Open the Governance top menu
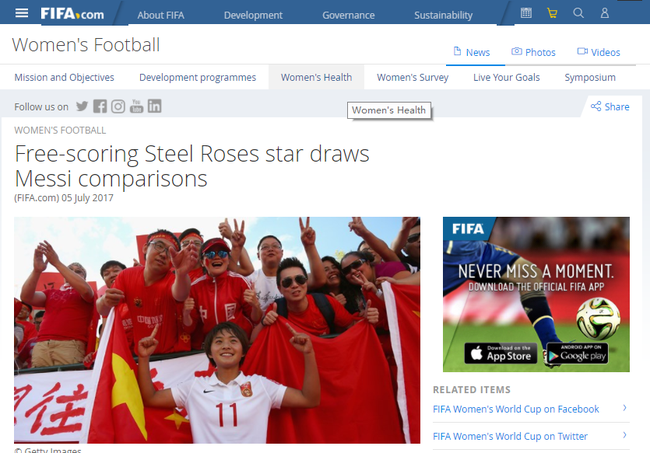650x453 pixels. 348,15
